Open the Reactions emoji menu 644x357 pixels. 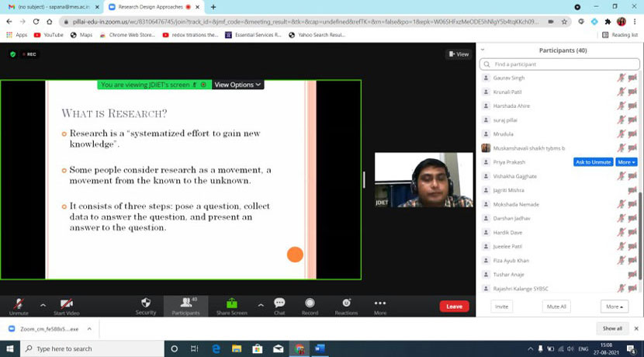coord(346,303)
